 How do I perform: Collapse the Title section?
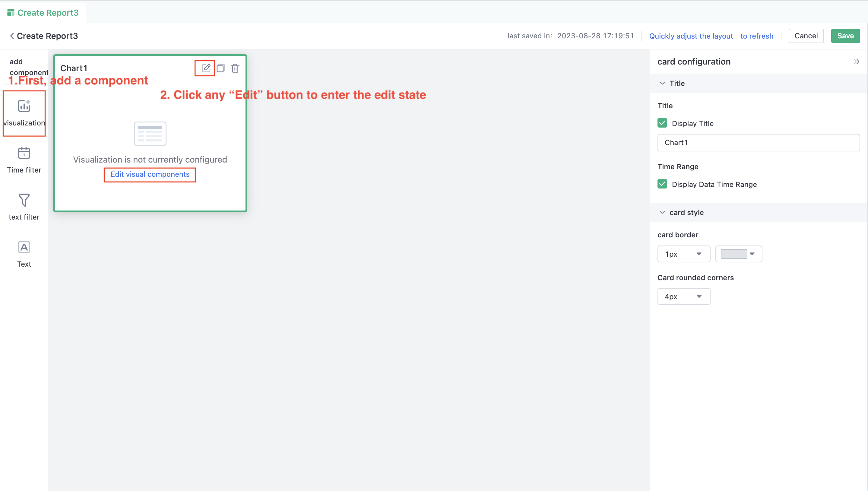662,83
